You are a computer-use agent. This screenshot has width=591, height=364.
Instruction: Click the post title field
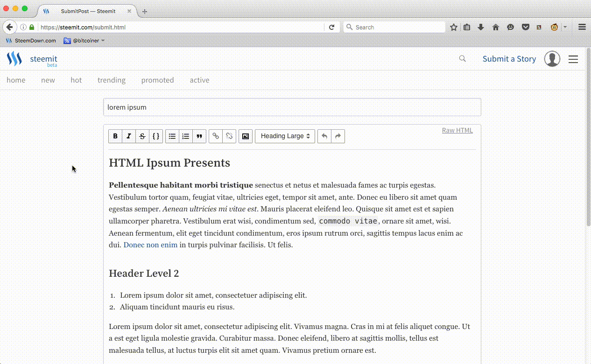(x=292, y=107)
